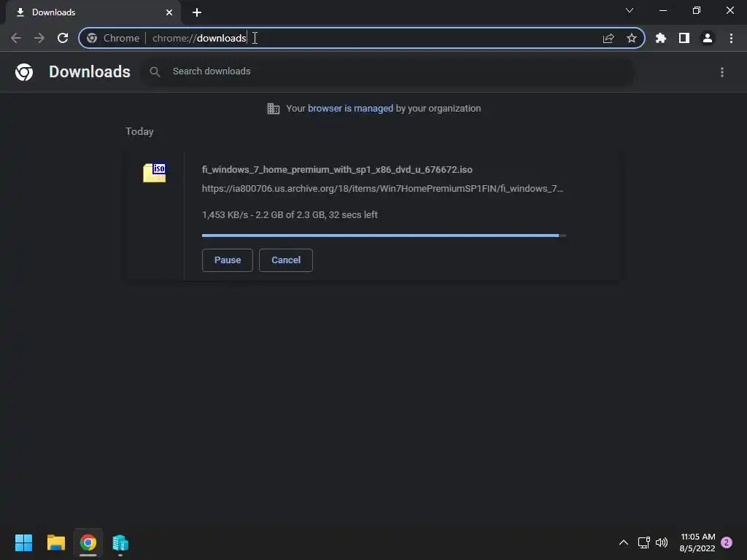
Task: Pause the ISO download
Action: [x=228, y=260]
